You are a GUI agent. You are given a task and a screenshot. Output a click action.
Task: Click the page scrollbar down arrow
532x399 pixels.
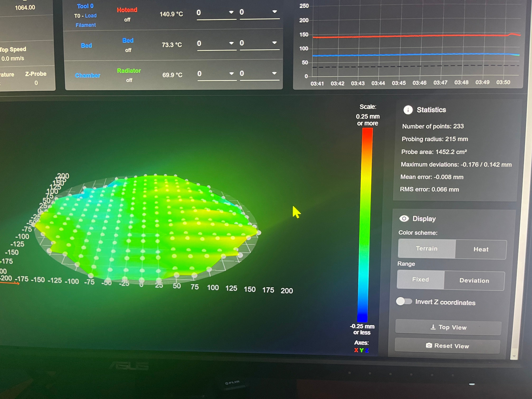coord(514,356)
